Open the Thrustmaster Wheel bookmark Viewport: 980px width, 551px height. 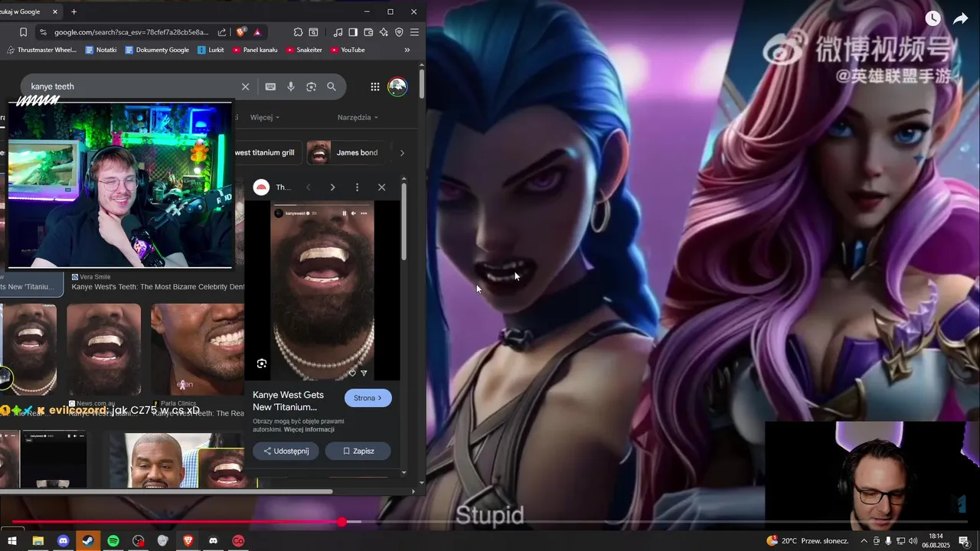click(x=41, y=50)
